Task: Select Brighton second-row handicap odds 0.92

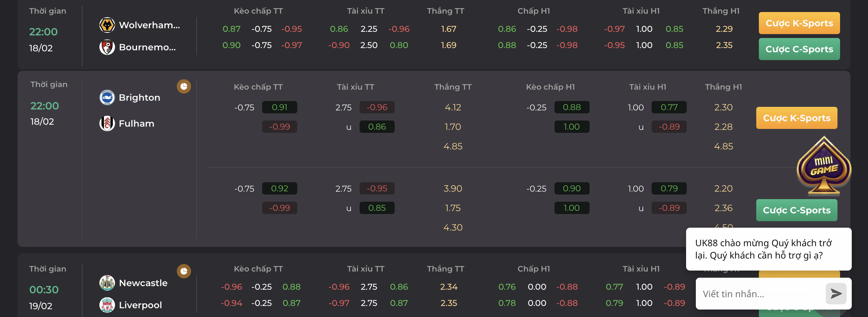Action: (x=279, y=188)
